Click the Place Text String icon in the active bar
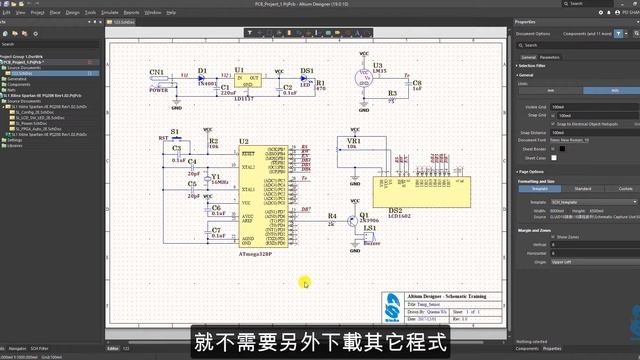The width and height of the screenshot is (640, 360). (358, 33)
